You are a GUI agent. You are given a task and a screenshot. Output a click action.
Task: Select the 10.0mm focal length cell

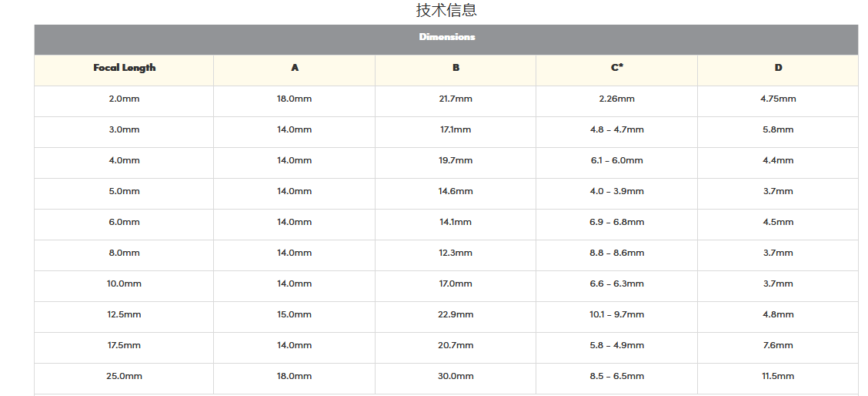tap(125, 284)
